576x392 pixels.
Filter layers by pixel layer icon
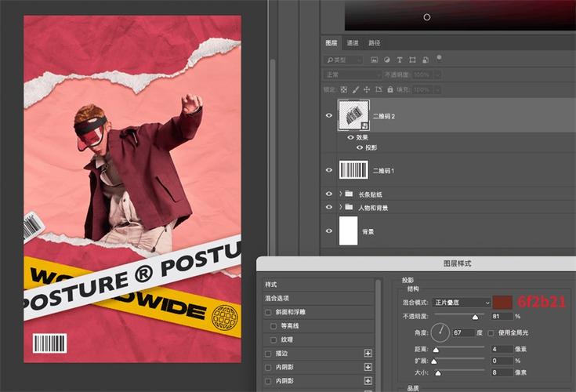pyautogui.click(x=374, y=60)
